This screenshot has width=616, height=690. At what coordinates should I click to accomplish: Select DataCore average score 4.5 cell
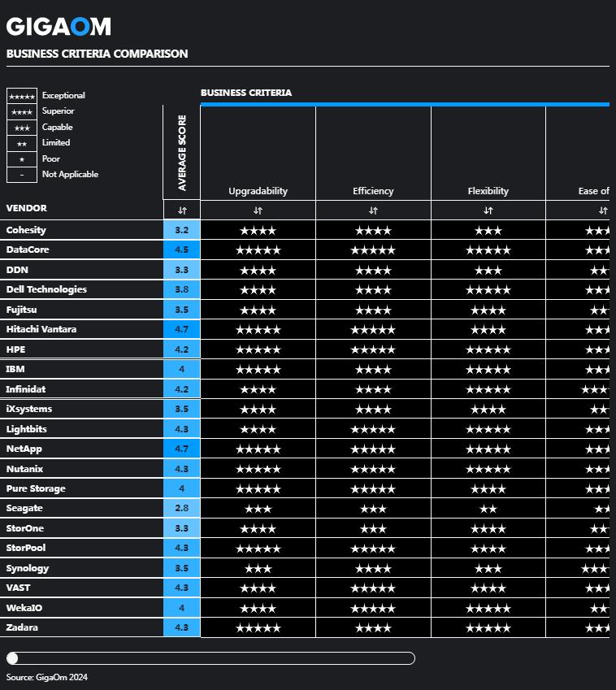(182, 250)
